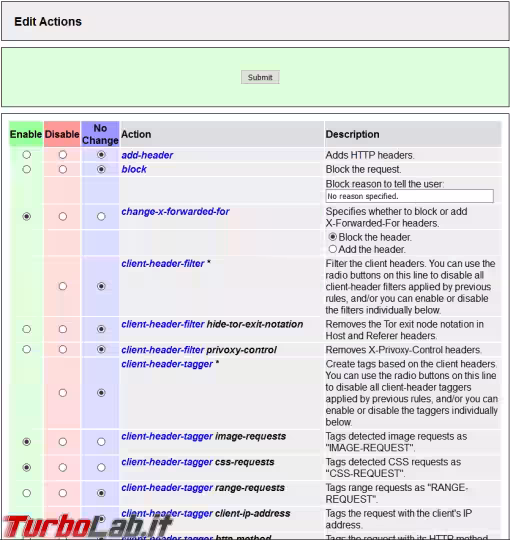The image size is (510, 540).
Task: Click the 'CSS-REQUEST' tag description text
Action: [393, 468]
